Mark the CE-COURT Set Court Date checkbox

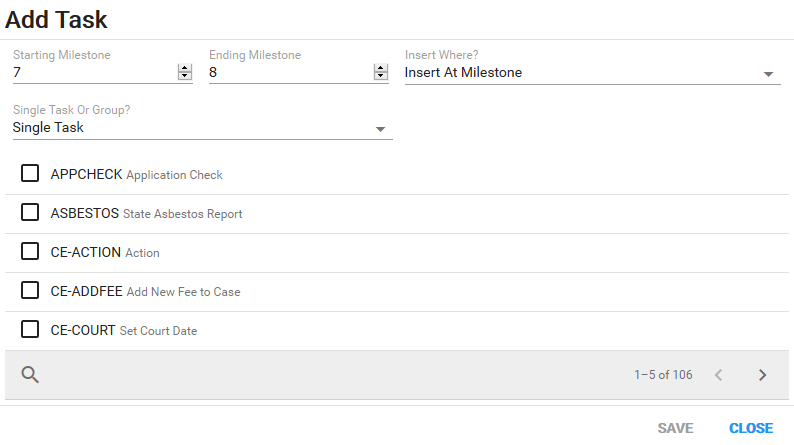click(30, 329)
